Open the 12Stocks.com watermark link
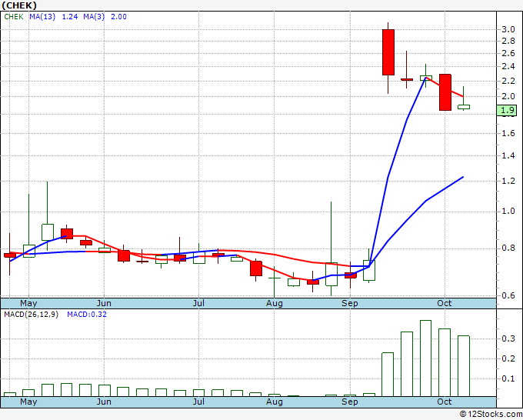Image resolution: width=523 pixels, height=420 pixels. (492, 414)
